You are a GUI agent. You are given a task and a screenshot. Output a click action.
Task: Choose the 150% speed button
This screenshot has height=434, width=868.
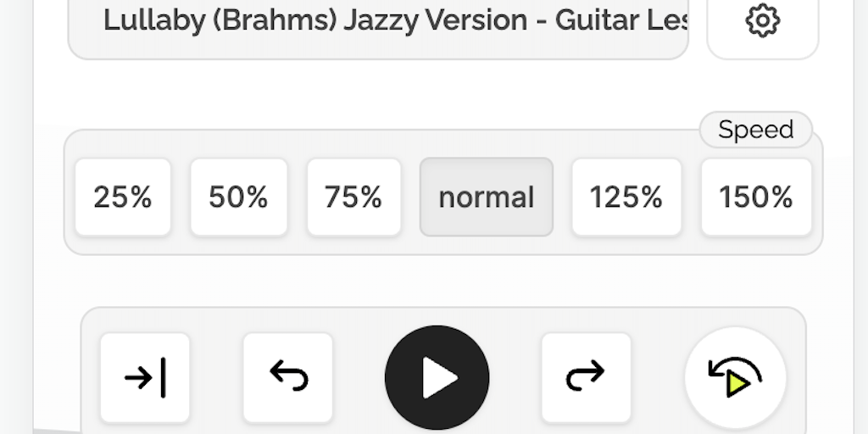click(x=756, y=197)
